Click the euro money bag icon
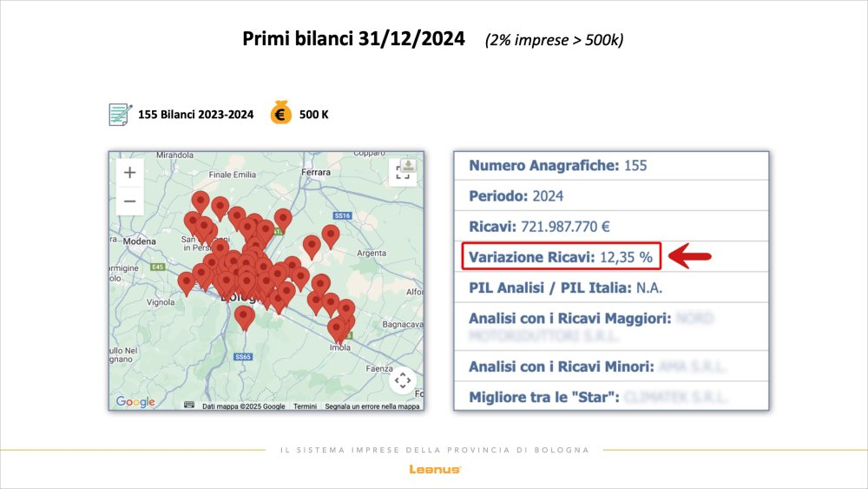This screenshot has height=489, width=868. pyautogui.click(x=280, y=112)
